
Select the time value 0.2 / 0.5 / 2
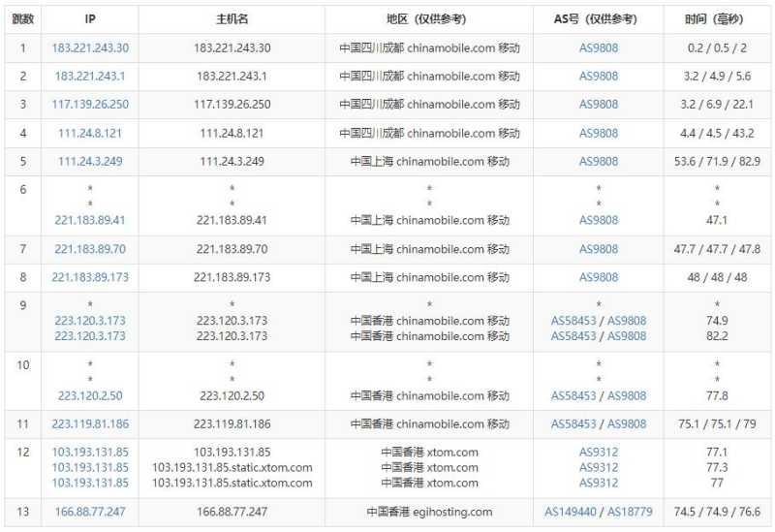[717, 47]
